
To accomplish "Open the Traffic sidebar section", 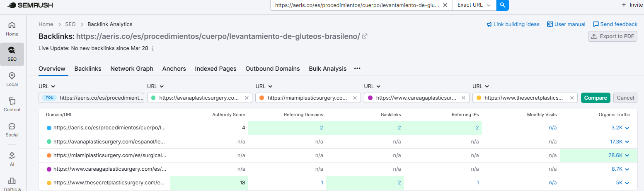I will point(12,184).
